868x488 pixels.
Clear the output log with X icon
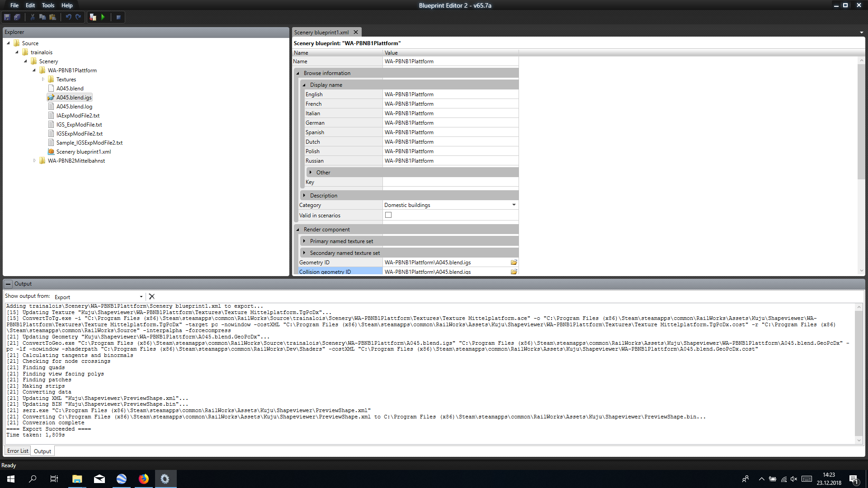[x=152, y=296]
